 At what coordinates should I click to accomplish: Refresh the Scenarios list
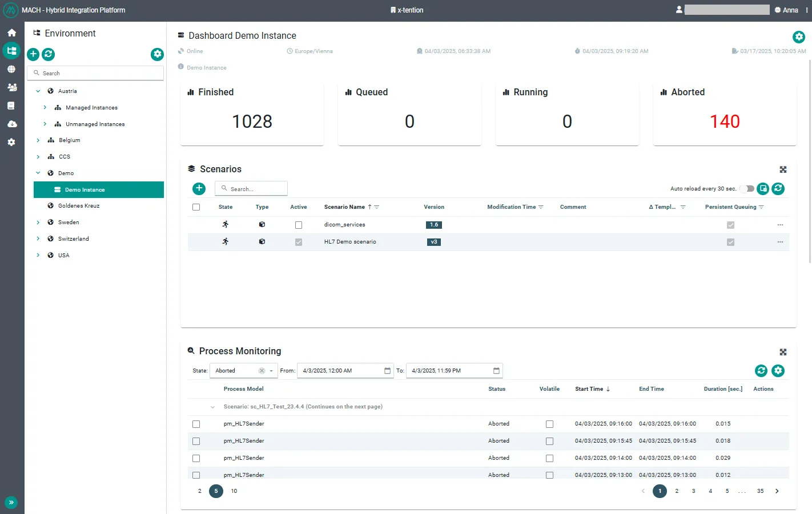(x=778, y=188)
